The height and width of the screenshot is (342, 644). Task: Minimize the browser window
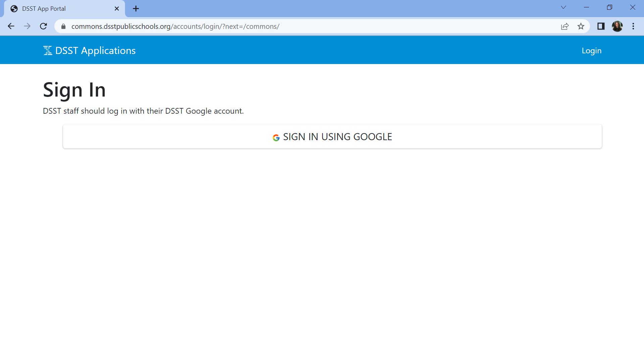pos(587,7)
